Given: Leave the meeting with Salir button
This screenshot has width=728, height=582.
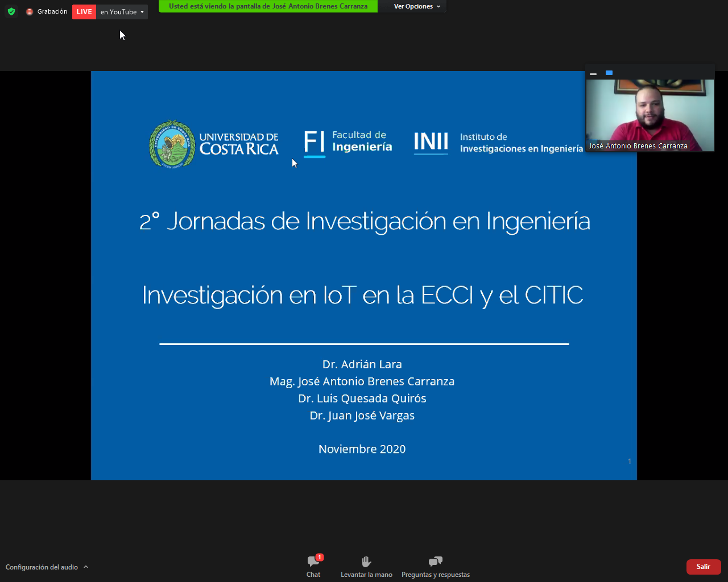Looking at the screenshot, I should point(704,567).
